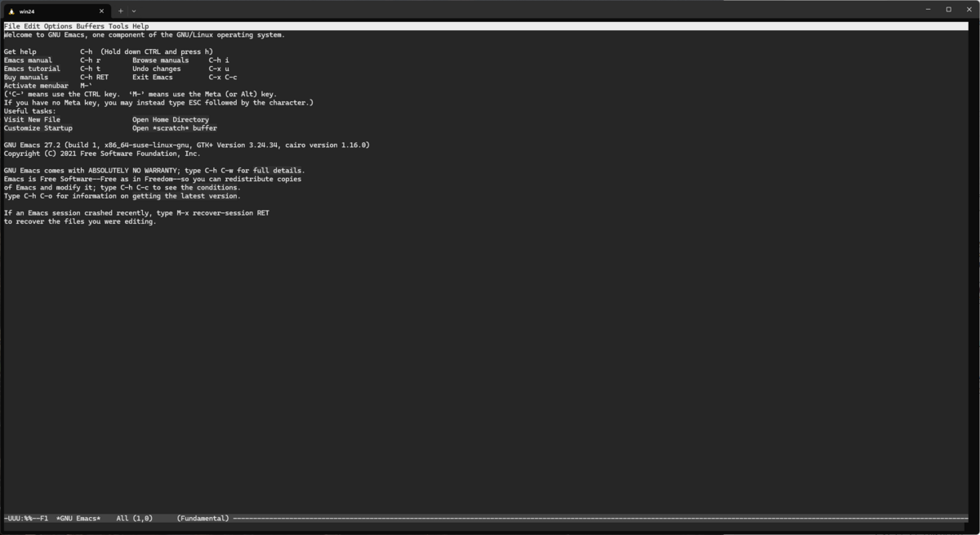980x535 pixels.
Task: Click the 'GNU Emacs 27.2' version line
Action: tap(187, 145)
